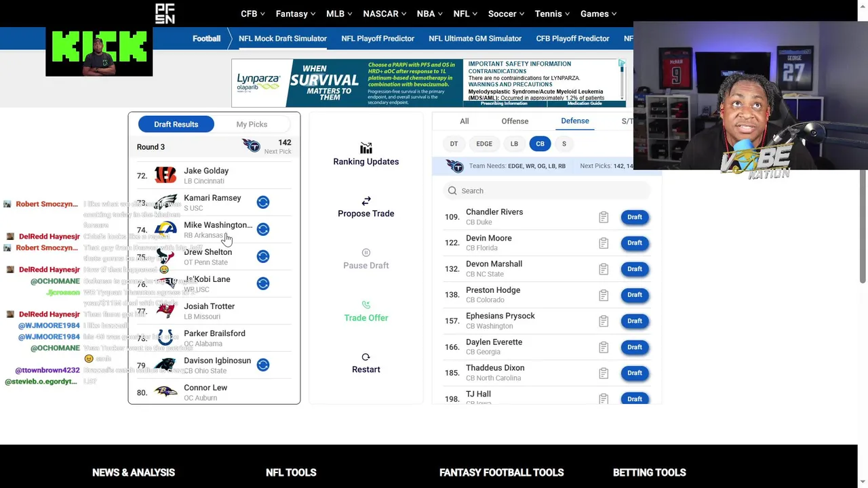This screenshot has width=868, height=488.
Task: Click the Trade Offer phone icon
Action: (x=366, y=305)
